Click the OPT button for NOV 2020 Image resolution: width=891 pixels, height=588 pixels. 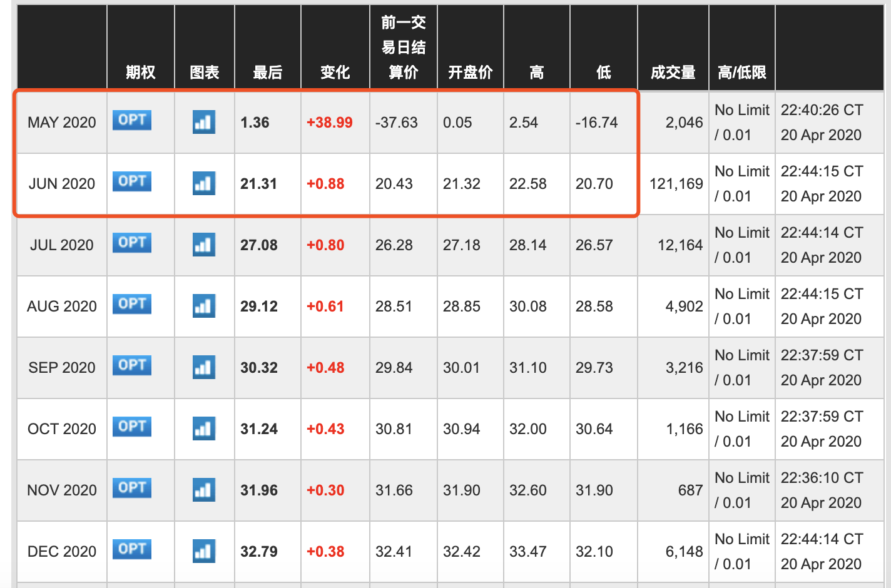pos(132,487)
